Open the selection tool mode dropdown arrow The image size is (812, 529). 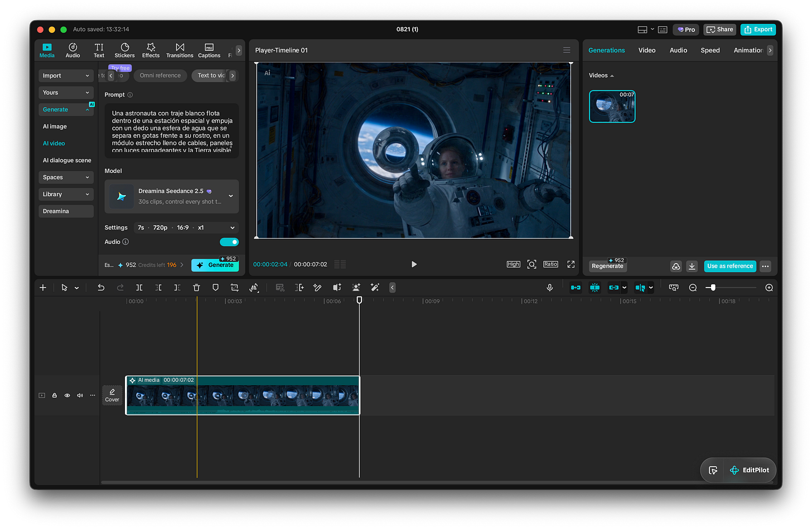77,288
